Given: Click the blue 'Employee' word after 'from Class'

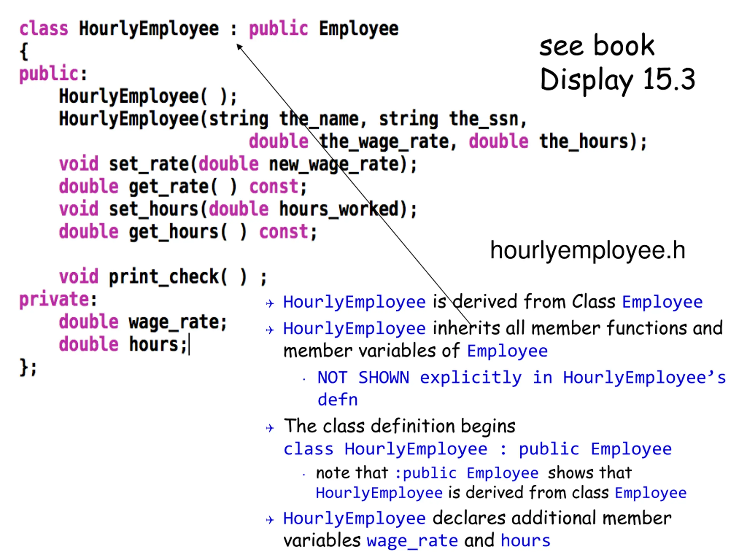Looking at the screenshot, I should click(662, 302).
